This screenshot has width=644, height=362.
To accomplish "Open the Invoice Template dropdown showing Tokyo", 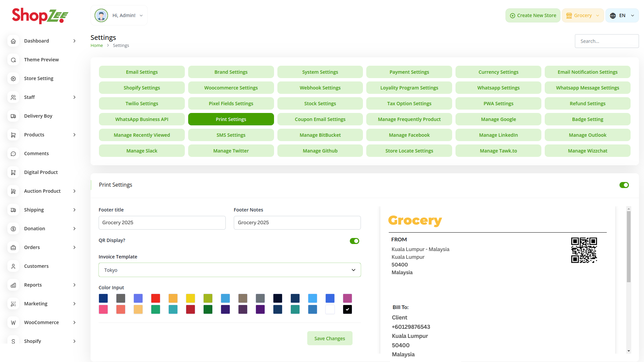I will (x=229, y=270).
